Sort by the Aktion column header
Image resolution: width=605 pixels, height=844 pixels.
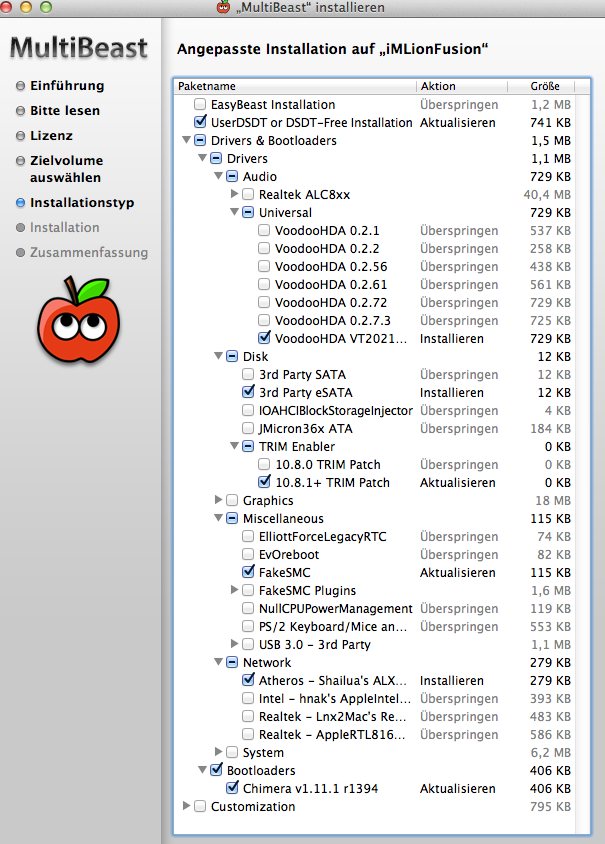pyautogui.click(x=462, y=86)
